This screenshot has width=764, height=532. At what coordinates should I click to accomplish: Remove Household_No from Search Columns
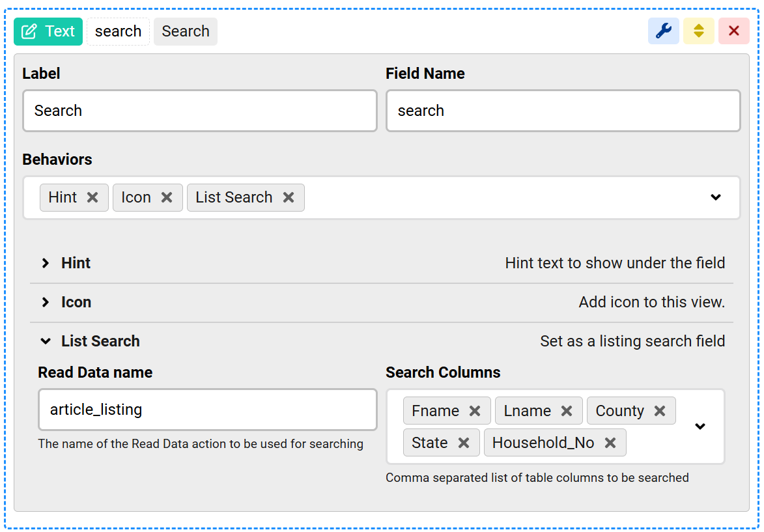(x=610, y=443)
